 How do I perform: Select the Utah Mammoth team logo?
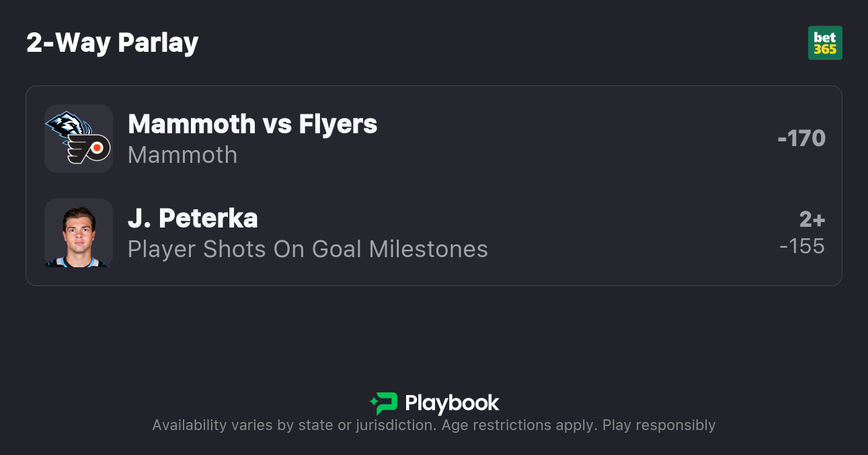click(67, 126)
